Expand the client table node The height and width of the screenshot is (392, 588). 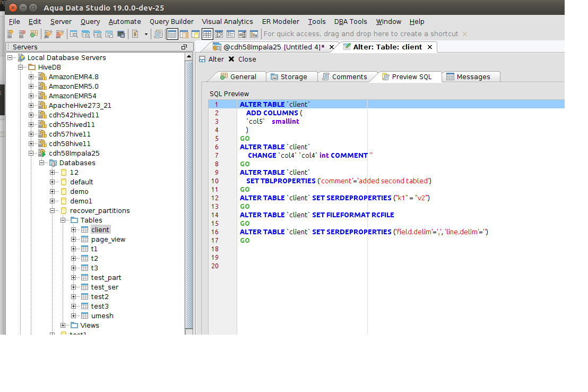[73, 230]
